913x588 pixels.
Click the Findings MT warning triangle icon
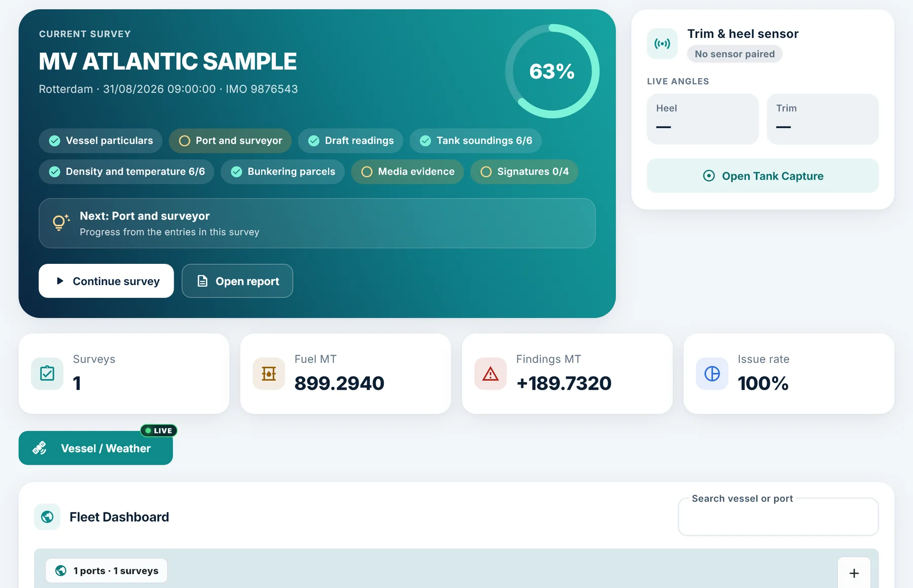pyautogui.click(x=490, y=374)
